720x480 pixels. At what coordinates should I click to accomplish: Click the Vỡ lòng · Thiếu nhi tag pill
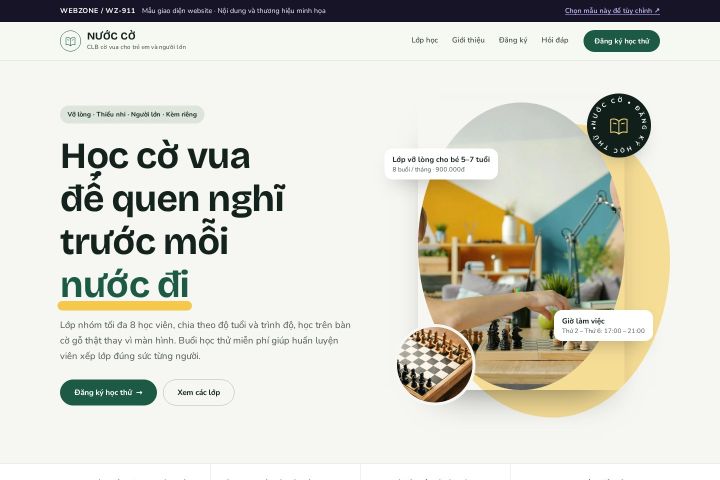(x=132, y=114)
